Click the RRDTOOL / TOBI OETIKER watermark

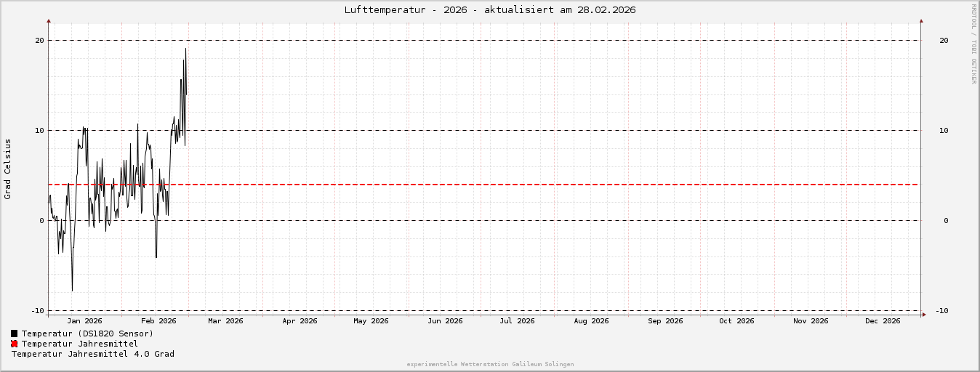973,44
